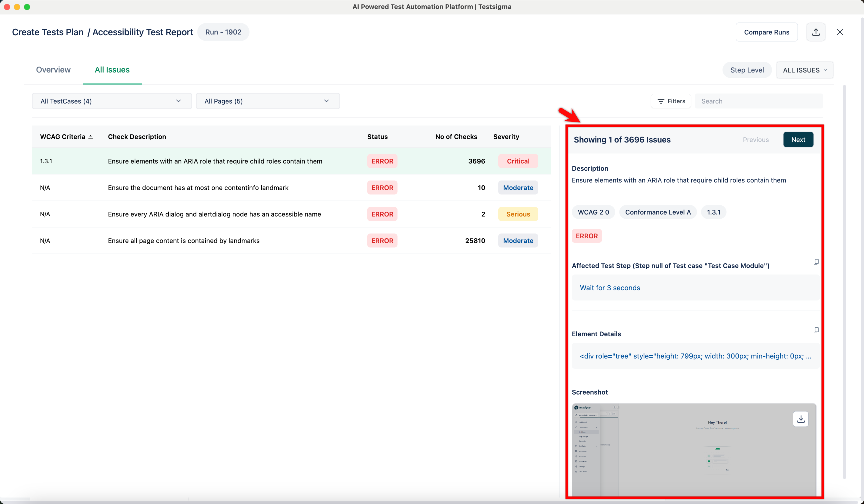
Task: Close the accessibility report with X icon
Action: click(840, 32)
